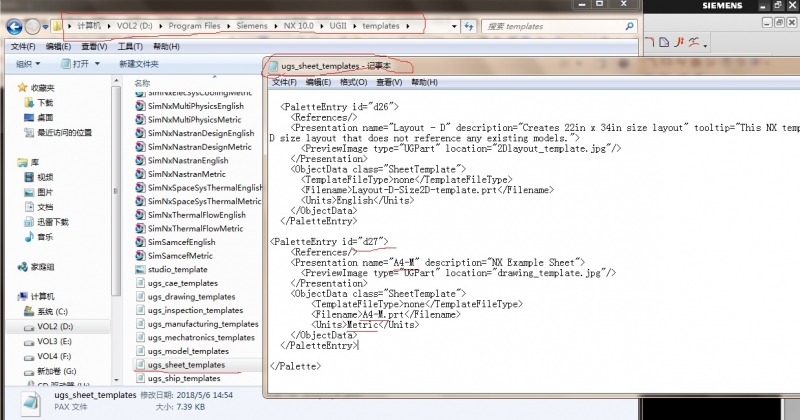Expand the arrow after templates breadcrumb
800x420 pixels.
point(408,26)
